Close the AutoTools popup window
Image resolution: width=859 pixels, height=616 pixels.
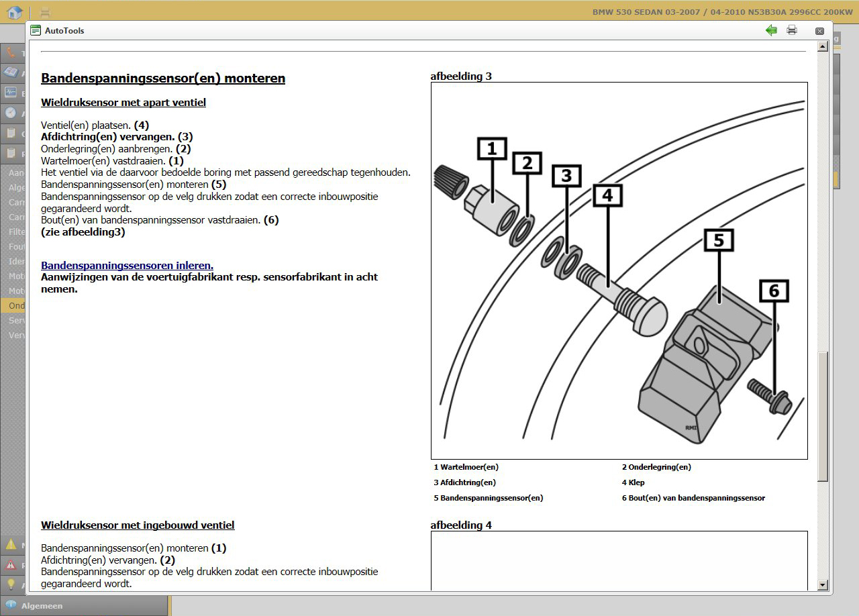click(819, 31)
